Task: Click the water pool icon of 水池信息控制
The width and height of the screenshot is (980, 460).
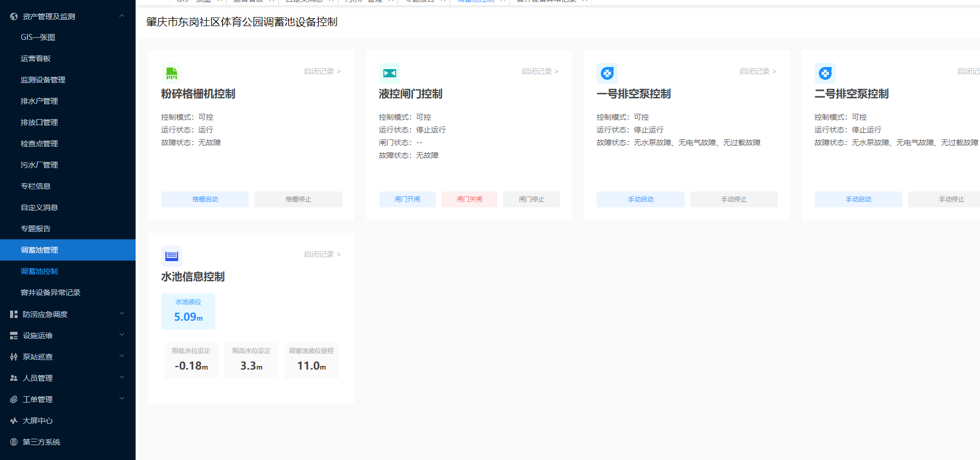Action: [172, 256]
